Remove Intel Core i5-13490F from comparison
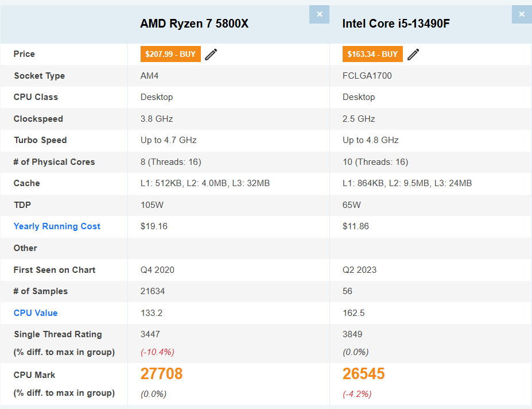Screen dimensions: 532x409 point(521,14)
